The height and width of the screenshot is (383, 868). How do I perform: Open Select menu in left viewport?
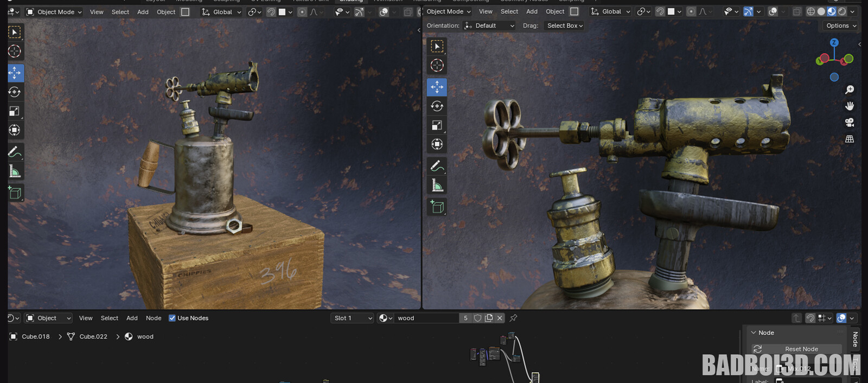tap(120, 12)
